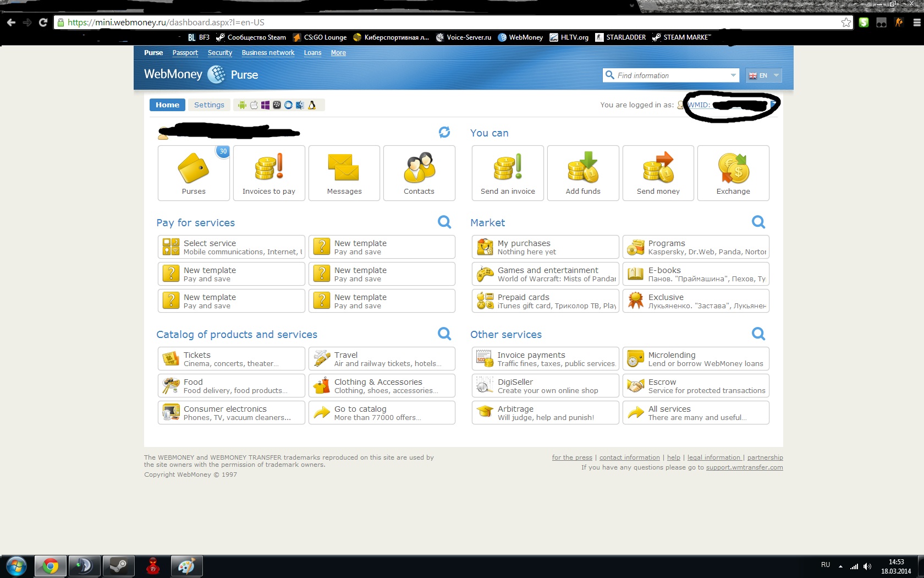The width and height of the screenshot is (924, 578).
Task: Expand the Find information dropdown
Action: click(x=733, y=75)
